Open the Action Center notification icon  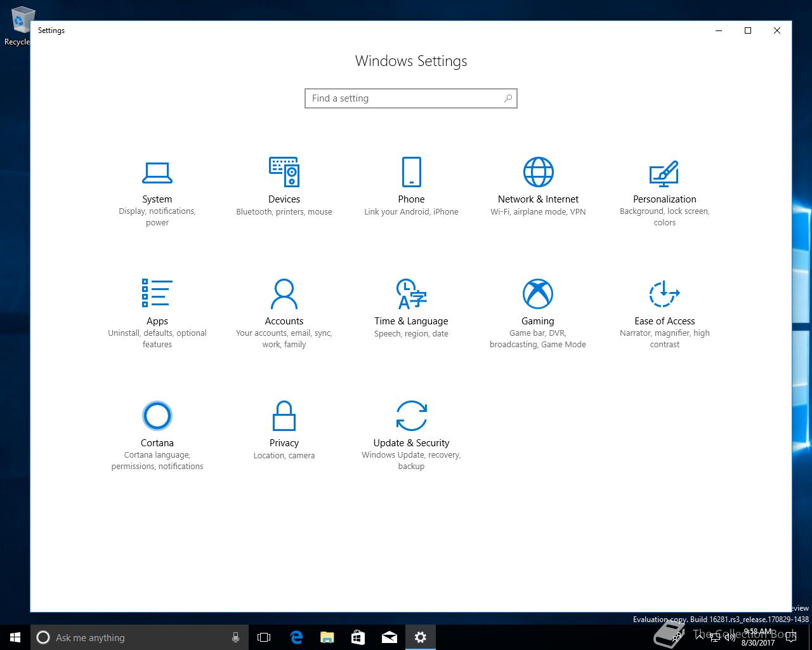point(791,637)
